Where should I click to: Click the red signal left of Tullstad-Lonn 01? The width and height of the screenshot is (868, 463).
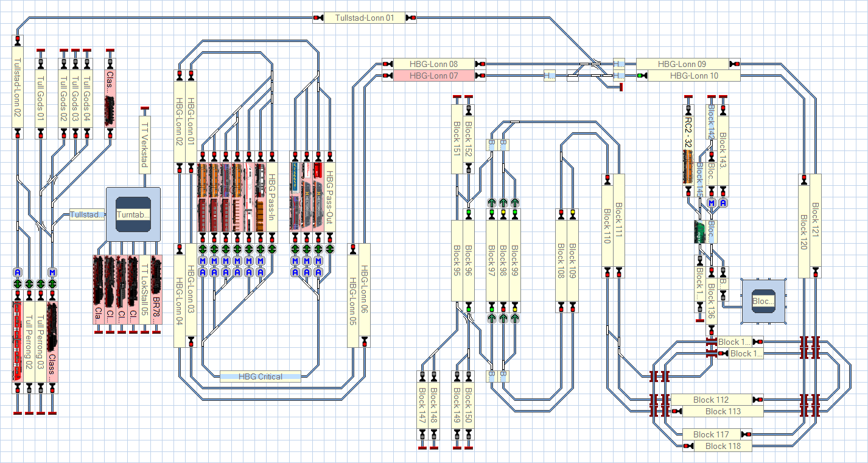318,18
